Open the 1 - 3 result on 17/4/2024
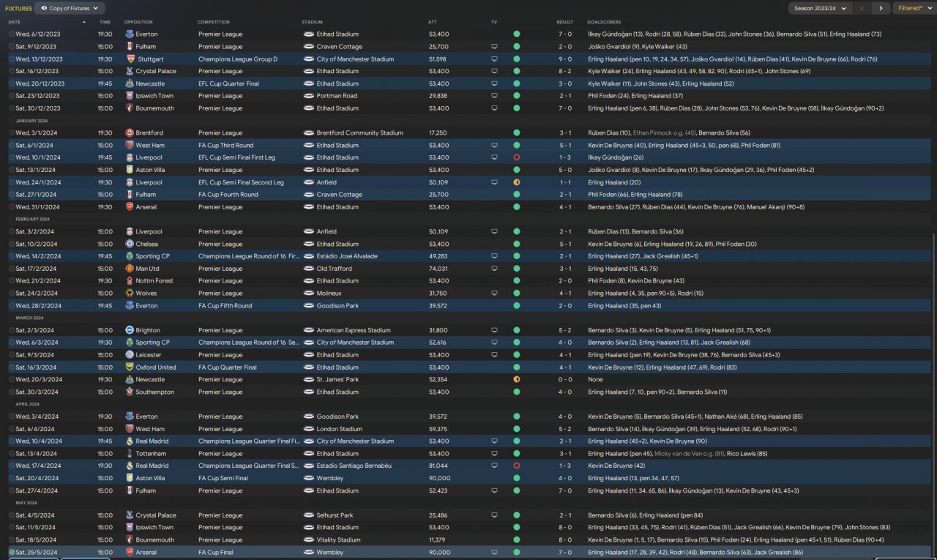This screenshot has height=560, width=937. 564,466
